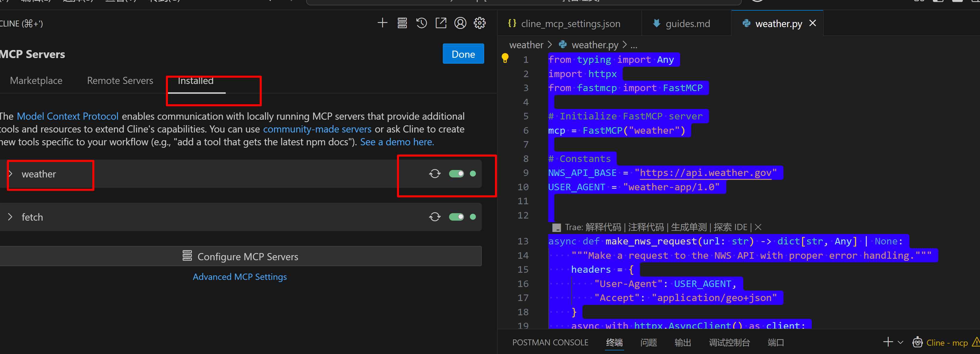This screenshot has height=354, width=980.
Task: Open Advanced MCP Settings link
Action: click(240, 277)
